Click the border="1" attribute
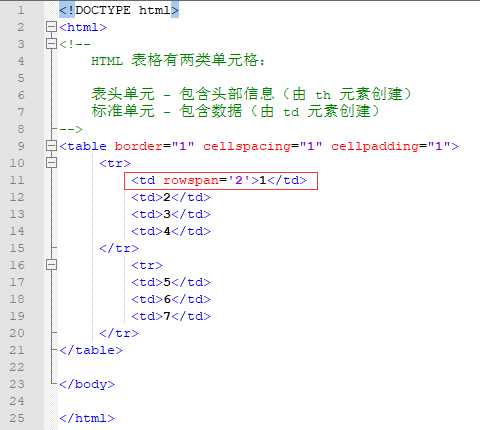Viewport: 480px width, 430px height. 154,146
